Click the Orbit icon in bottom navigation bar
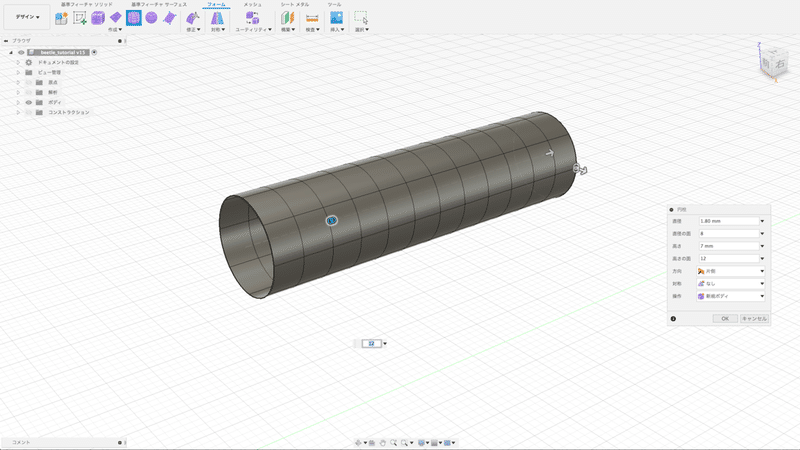 [x=358, y=443]
